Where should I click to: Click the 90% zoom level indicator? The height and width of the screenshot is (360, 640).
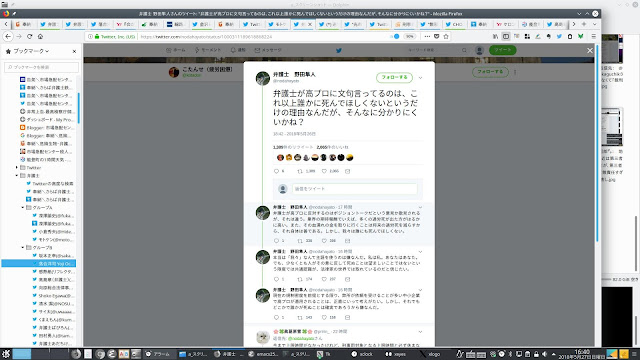pyautogui.click(x=409, y=36)
